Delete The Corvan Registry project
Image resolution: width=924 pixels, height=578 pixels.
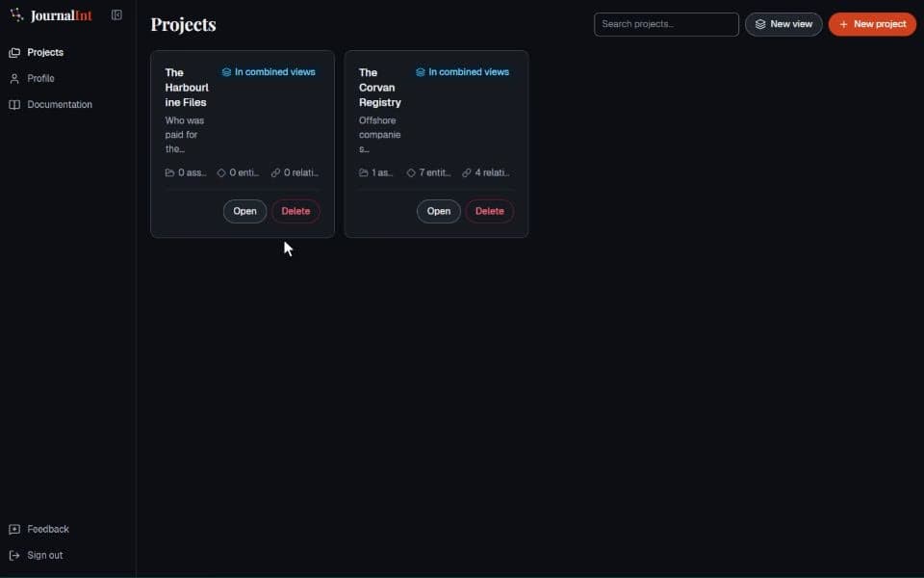click(489, 211)
